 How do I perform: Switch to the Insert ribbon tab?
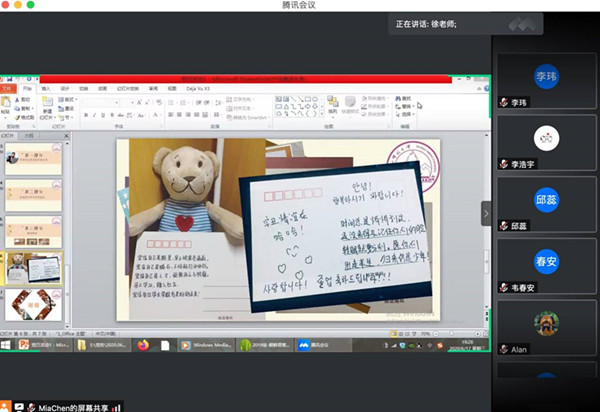pos(46,89)
